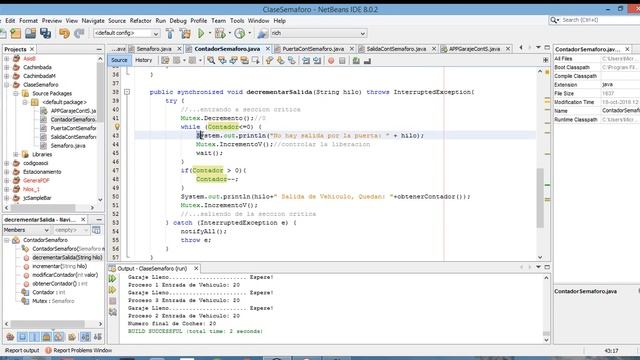This screenshot has width=640, height=360.
Task: Open the Tools menu
Action: [237, 20]
